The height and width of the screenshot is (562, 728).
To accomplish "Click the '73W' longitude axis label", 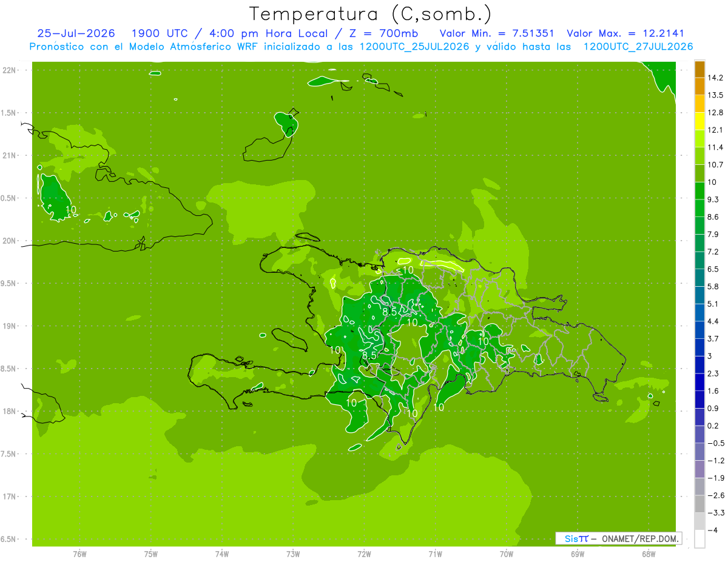I will (x=293, y=554).
